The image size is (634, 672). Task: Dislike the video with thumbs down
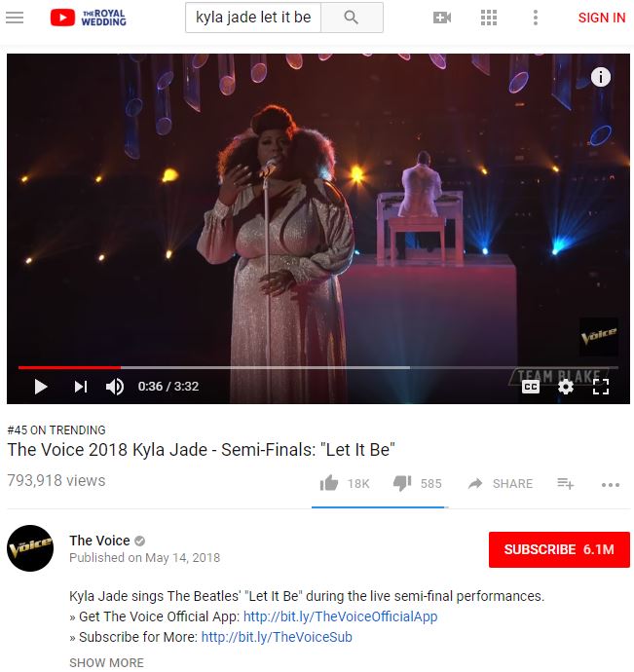coord(402,483)
